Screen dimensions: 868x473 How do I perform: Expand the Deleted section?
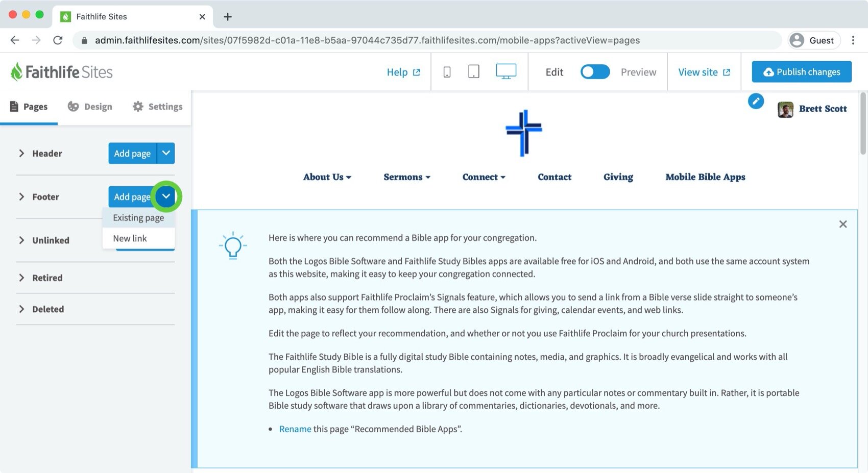pyautogui.click(x=21, y=309)
